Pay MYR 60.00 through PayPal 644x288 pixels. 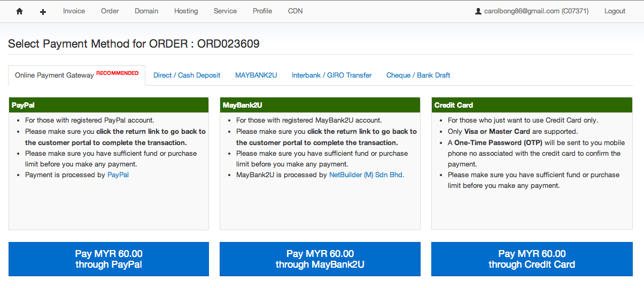[108, 259]
